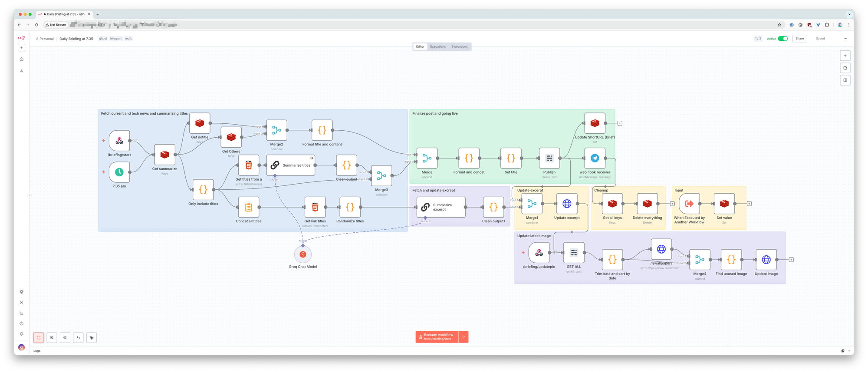
Task: Open the Execute workflow trigger dropdown arrow
Action: click(x=464, y=337)
